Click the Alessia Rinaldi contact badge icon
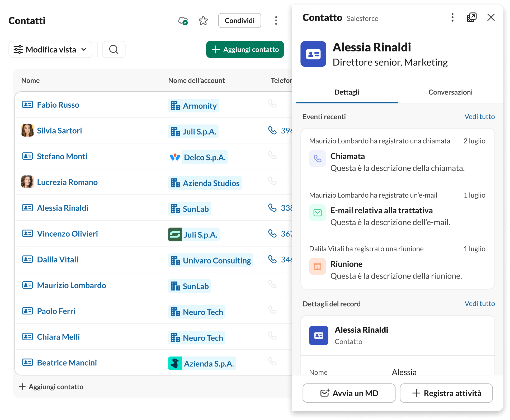This screenshot has width=510, height=420. click(313, 54)
